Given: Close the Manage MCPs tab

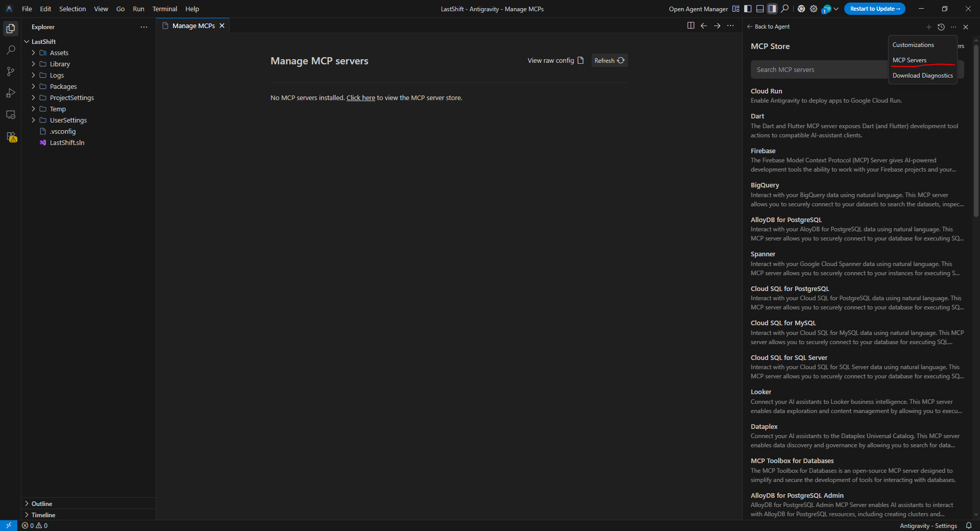Looking at the screenshot, I should (x=222, y=26).
